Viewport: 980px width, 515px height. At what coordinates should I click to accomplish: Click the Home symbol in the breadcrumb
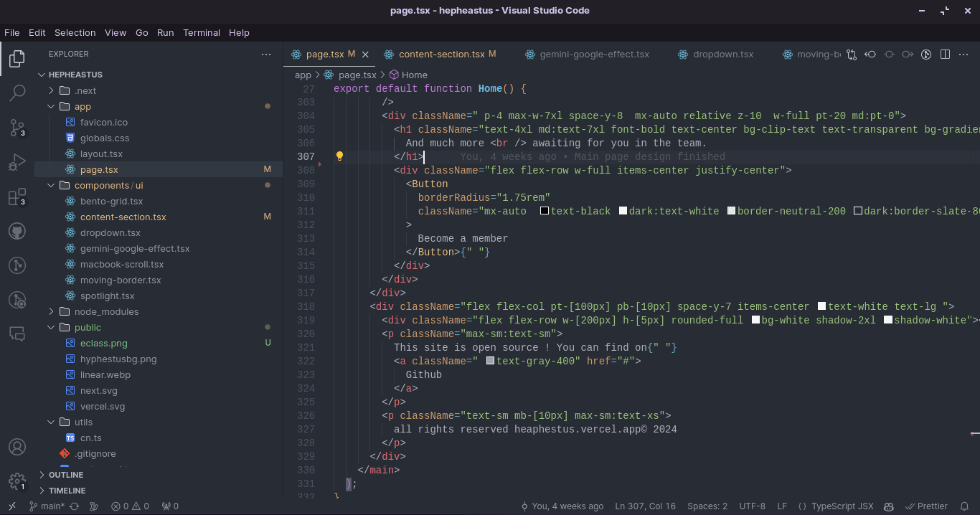[408, 75]
